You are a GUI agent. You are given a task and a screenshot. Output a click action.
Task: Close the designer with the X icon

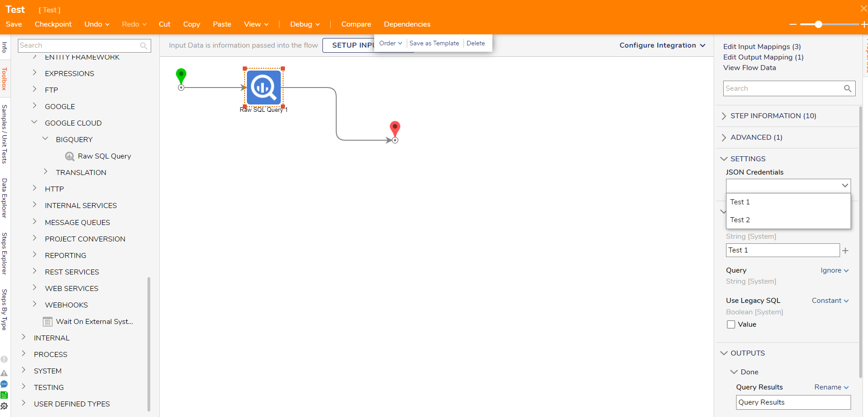pos(863,9)
